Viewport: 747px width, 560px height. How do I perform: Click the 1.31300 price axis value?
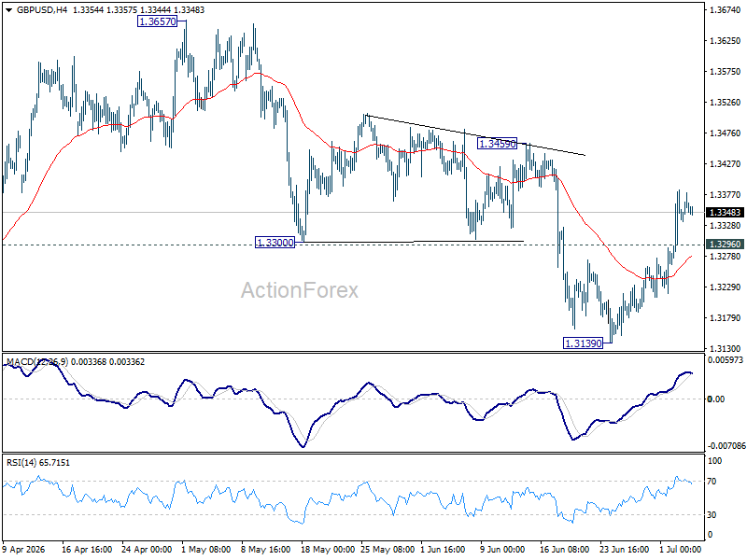(x=725, y=348)
